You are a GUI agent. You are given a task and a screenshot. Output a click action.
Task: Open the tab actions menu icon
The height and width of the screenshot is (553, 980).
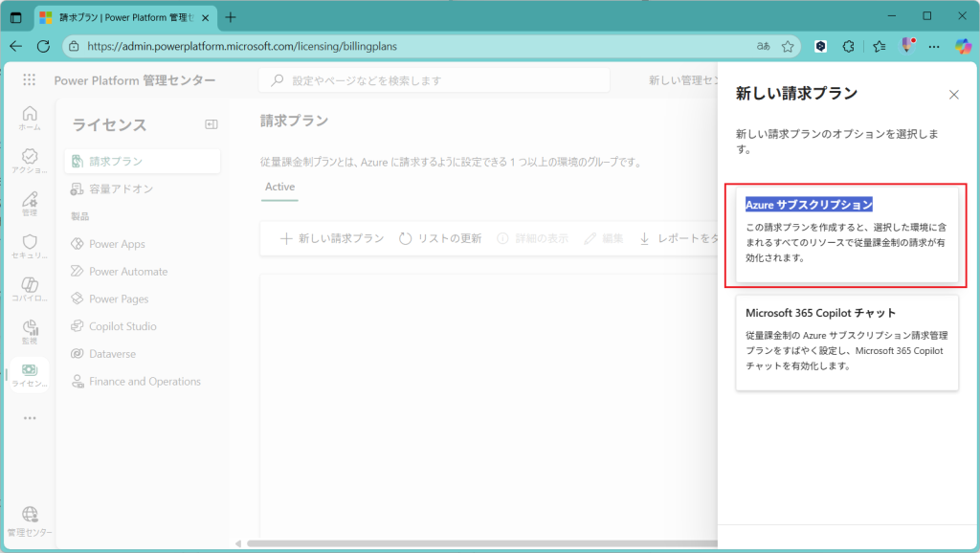tap(15, 17)
